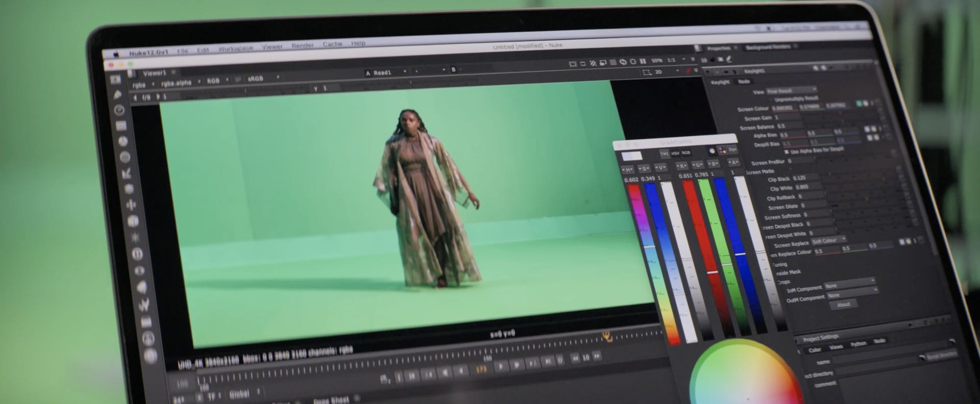This screenshot has height=404, width=980.
Task: Click the region of interest icon beside 2D
Action: (647, 72)
